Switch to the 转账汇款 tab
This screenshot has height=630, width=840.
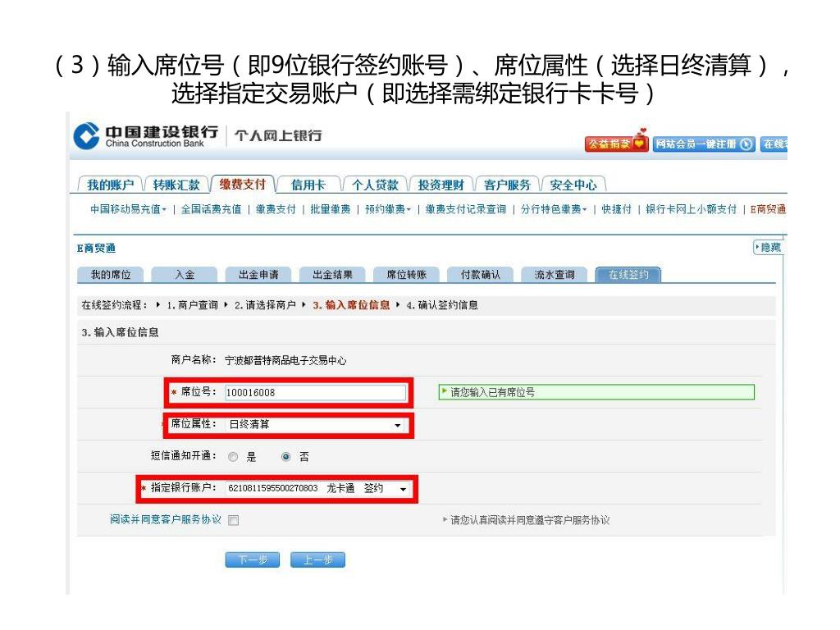point(176,185)
